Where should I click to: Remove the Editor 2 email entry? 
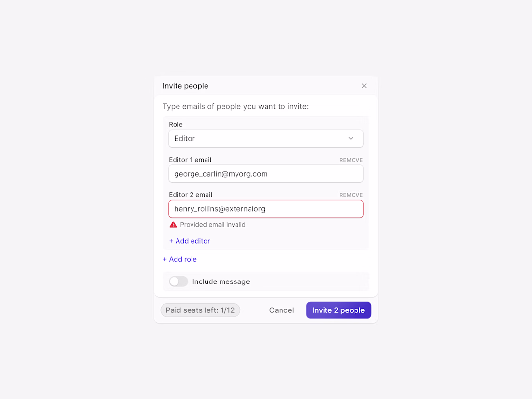click(351, 195)
